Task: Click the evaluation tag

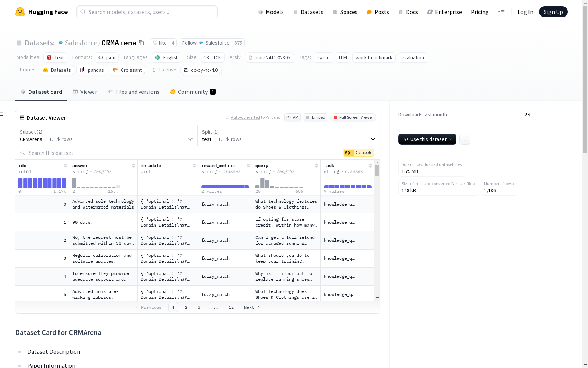Action: click(x=413, y=57)
